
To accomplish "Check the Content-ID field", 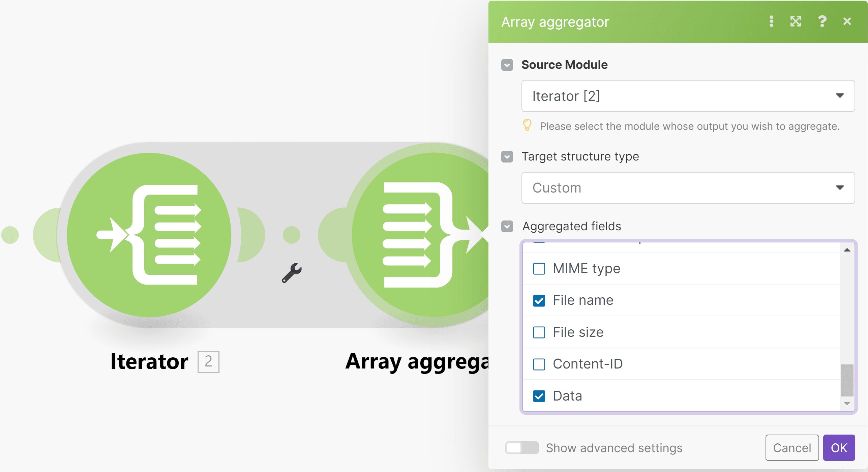I will coord(539,364).
